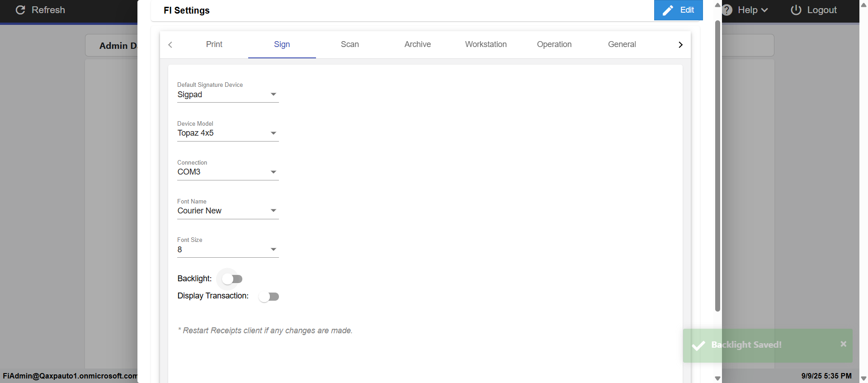Click the Help question mark icon
This screenshot has width=868, height=383.
(x=727, y=10)
